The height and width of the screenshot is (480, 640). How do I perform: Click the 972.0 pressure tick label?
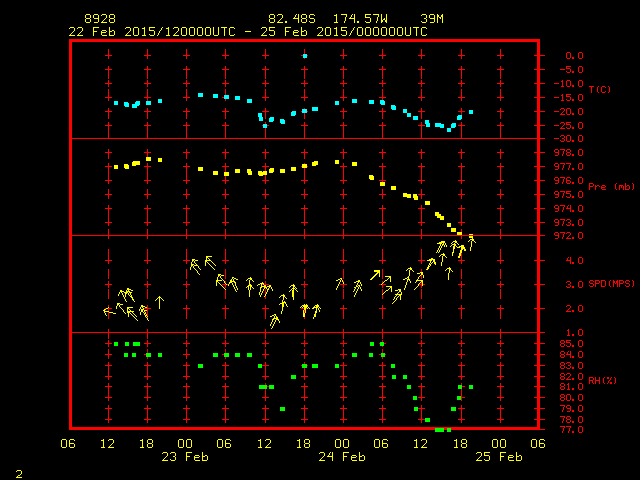click(x=567, y=236)
